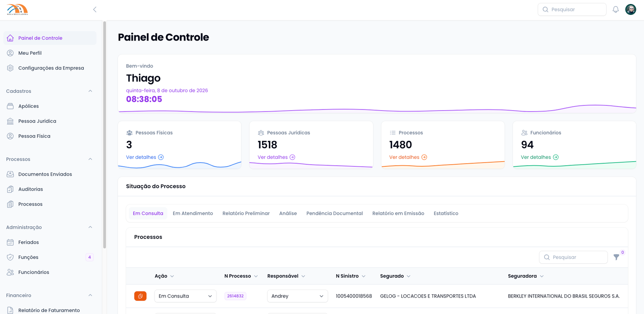Open the table filter funnel

click(616, 257)
